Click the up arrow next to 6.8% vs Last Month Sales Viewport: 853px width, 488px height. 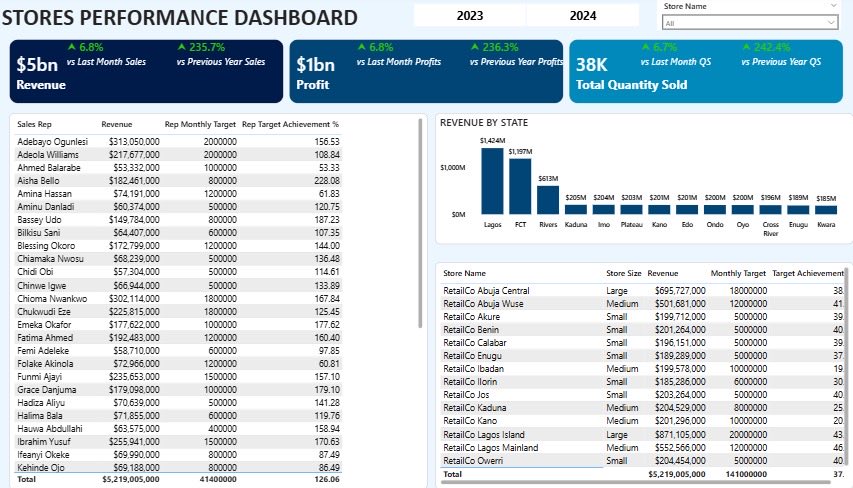tap(71, 47)
